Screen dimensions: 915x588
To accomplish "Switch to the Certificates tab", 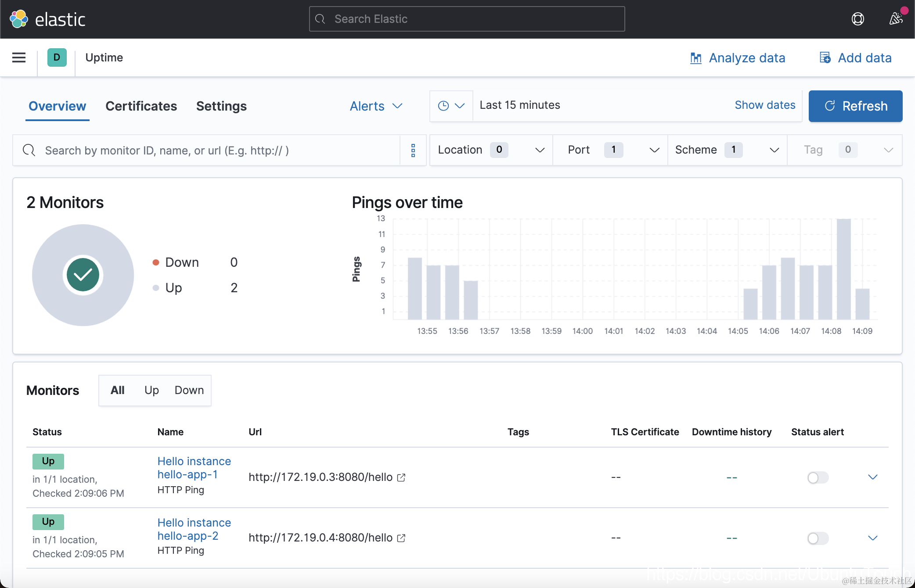I will 141,106.
